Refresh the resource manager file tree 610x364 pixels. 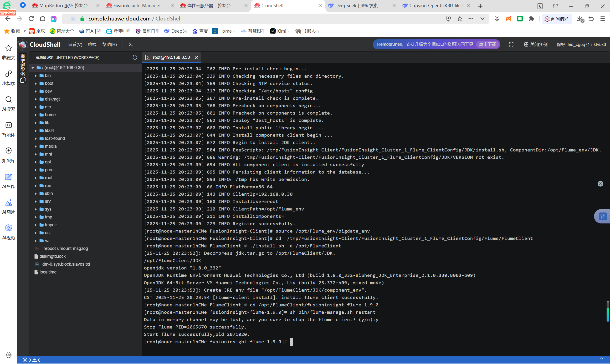[x=135, y=57]
